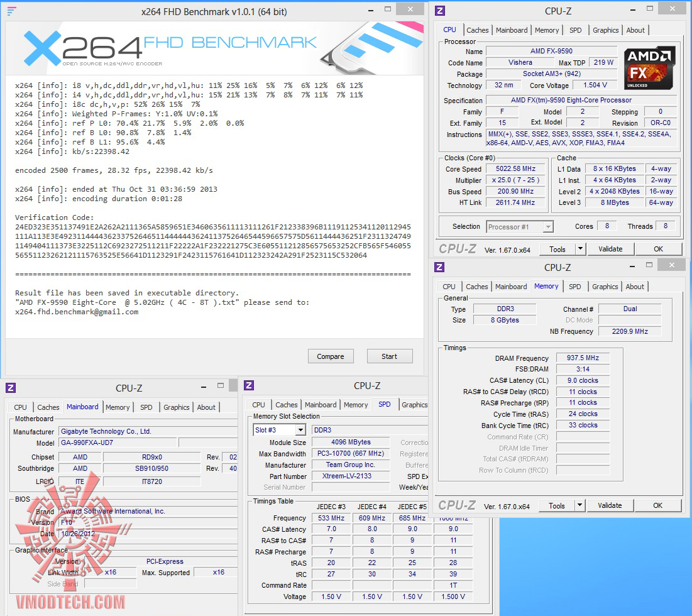Click the Start button in x264 benchmark
Image resolution: width=692 pixels, height=616 pixels.
click(x=389, y=356)
